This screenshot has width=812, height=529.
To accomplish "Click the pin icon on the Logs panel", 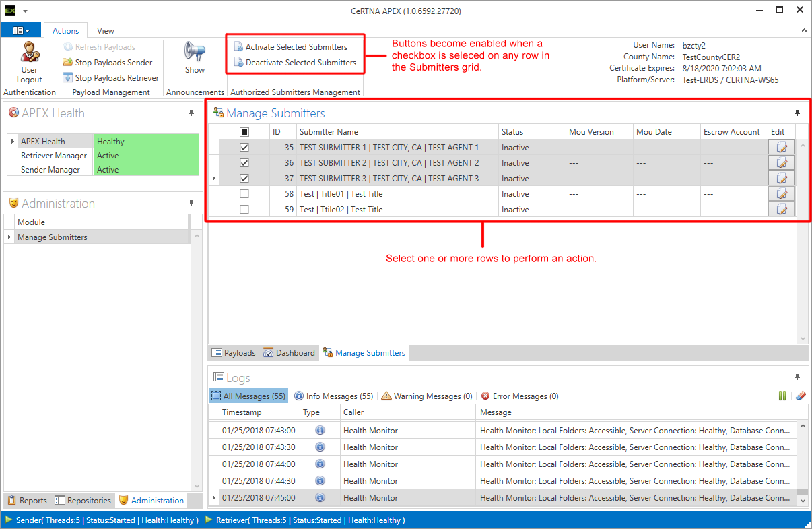I will (798, 377).
